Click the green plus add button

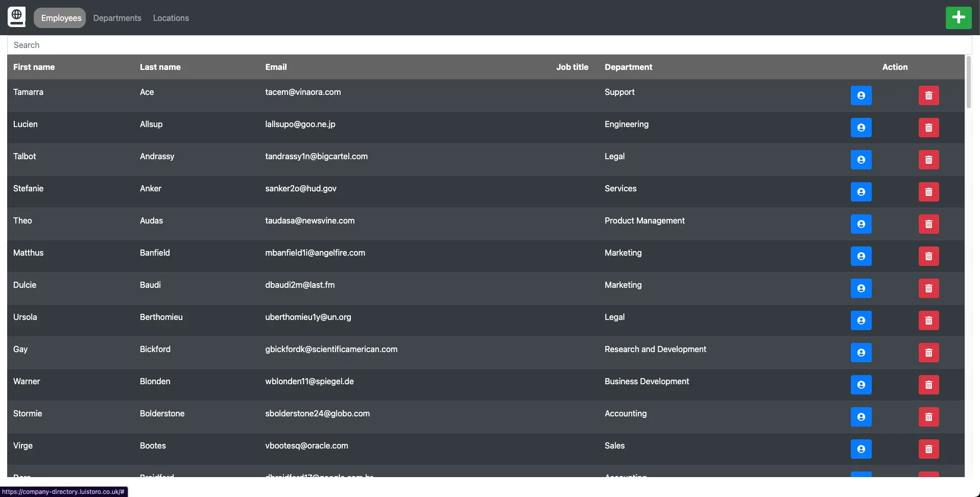pos(958,18)
